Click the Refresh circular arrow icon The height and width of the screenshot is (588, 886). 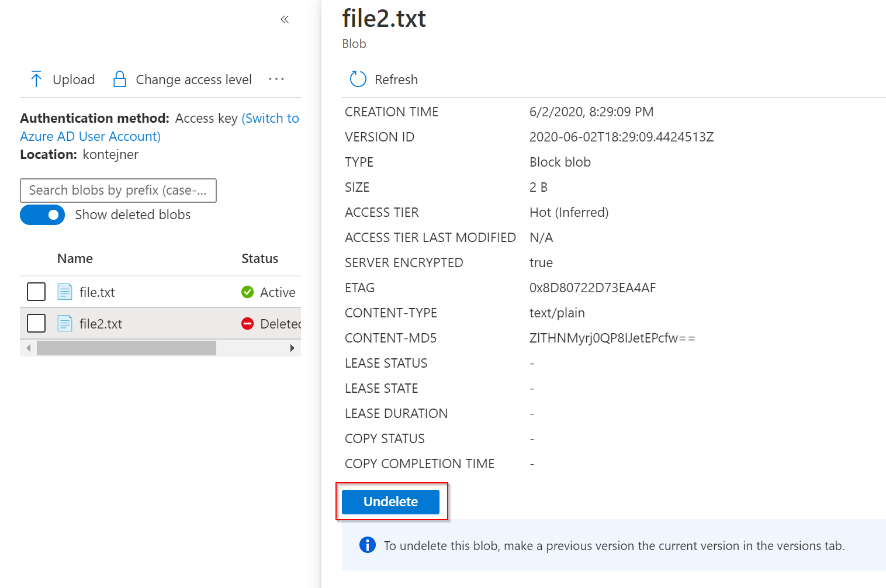(x=358, y=79)
